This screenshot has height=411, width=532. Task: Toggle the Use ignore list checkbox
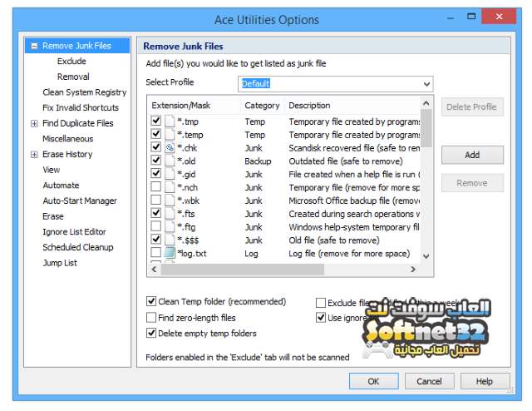pos(321,317)
